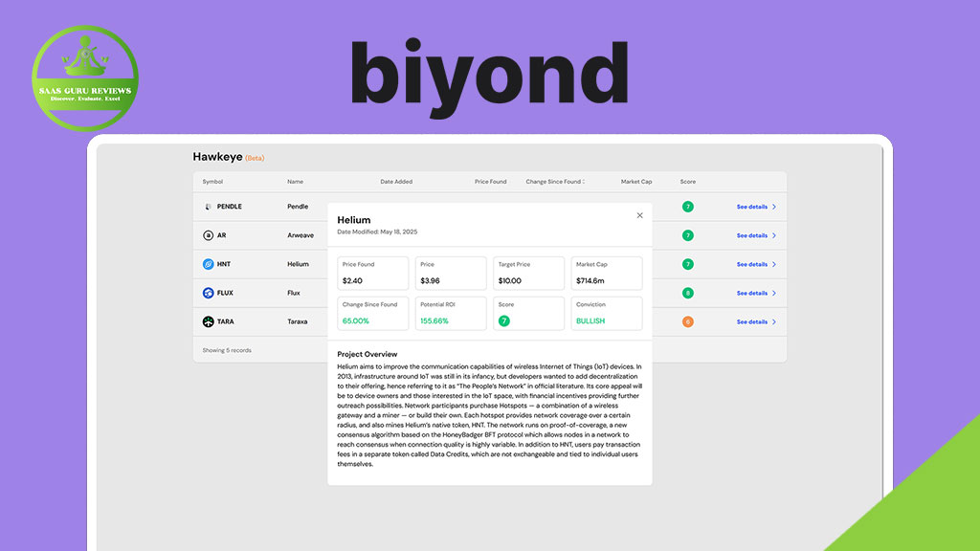Click the Project Overview heading

pyautogui.click(x=367, y=354)
